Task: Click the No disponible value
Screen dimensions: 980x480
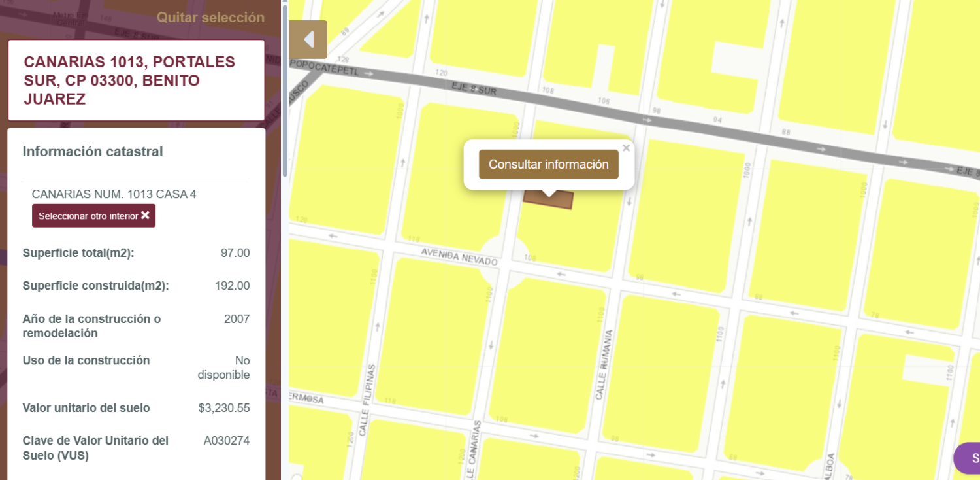Action: (224, 368)
